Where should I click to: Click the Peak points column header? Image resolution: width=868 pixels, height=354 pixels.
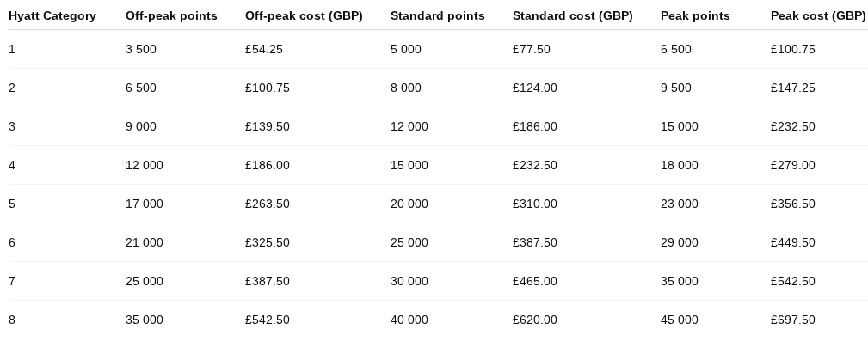click(695, 15)
